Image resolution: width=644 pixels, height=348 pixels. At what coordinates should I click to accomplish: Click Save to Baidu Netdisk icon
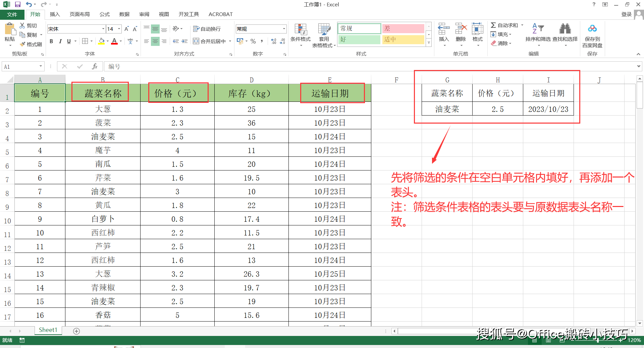(x=592, y=29)
